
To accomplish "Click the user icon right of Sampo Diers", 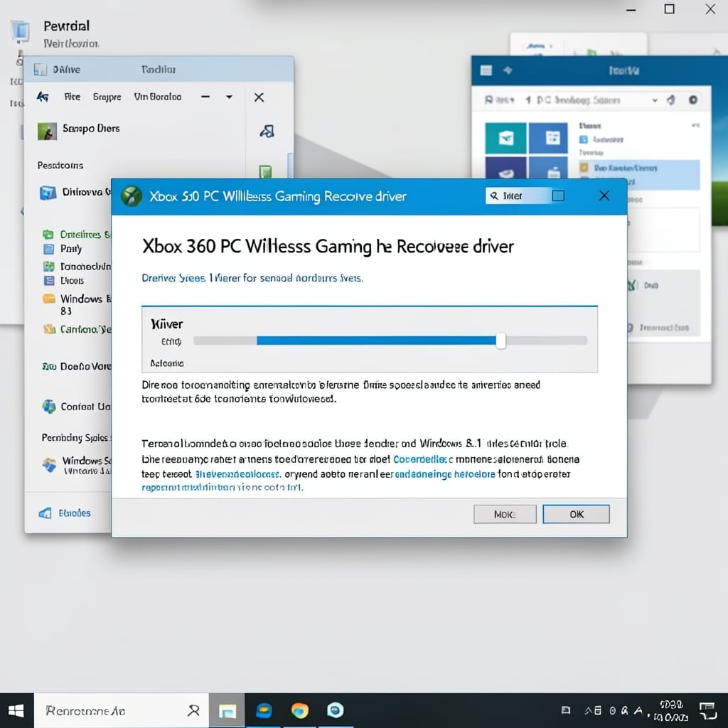I will [267, 132].
